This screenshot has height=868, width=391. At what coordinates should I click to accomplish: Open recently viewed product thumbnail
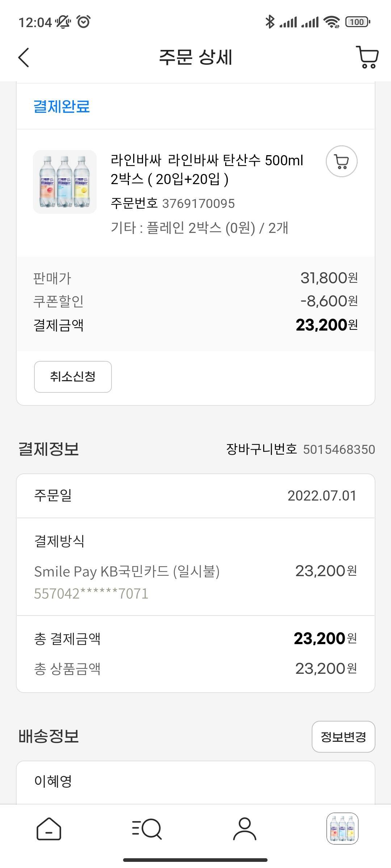pyautogui.click(x=342, y=829)
